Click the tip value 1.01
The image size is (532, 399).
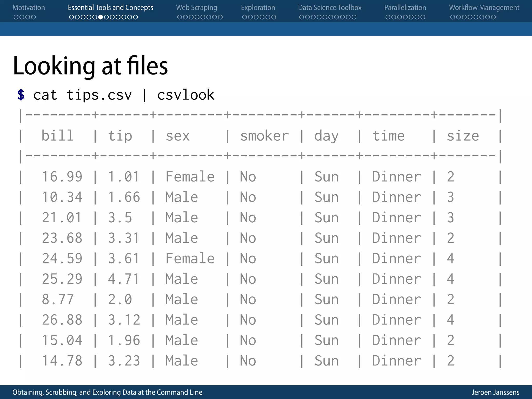tap(124, 177)
